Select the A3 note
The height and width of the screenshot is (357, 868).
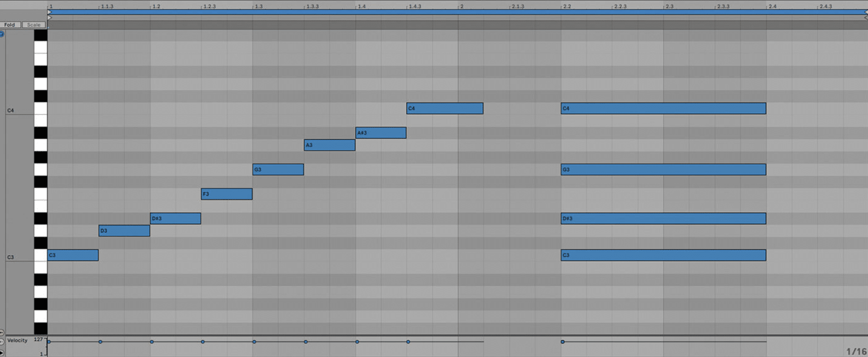pos(329,145)
